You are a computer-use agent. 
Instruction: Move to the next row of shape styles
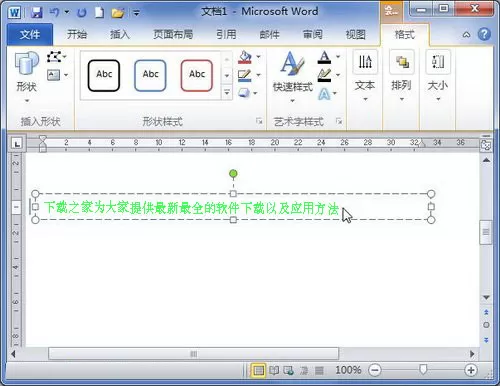227,76
